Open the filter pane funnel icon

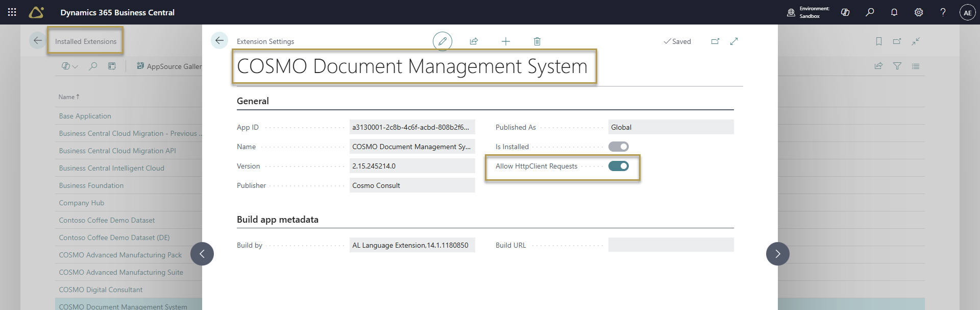pyautogui.click(x=897, y=66)
